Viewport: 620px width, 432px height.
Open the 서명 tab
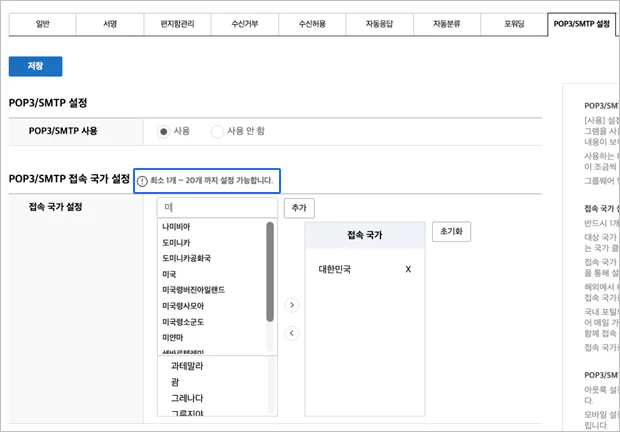click(110, 22)
